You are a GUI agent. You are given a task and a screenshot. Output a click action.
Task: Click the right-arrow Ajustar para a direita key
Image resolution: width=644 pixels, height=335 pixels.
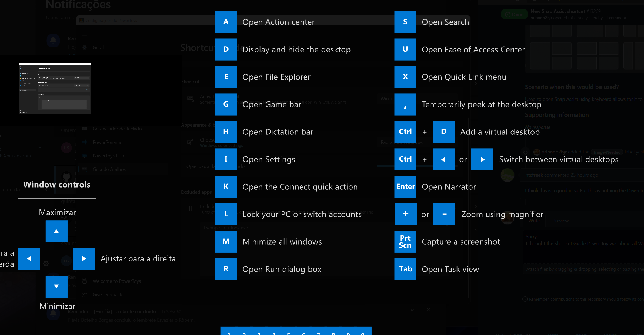pos(84,259)
